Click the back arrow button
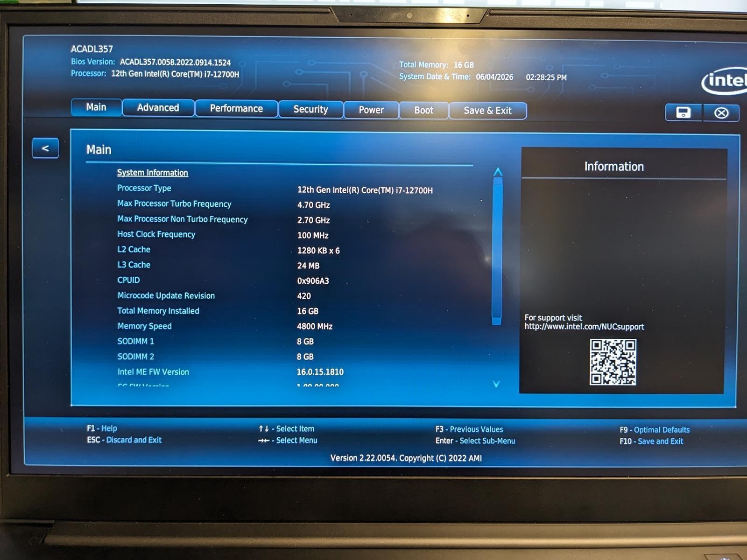747x560 pixels. pos(45,148)
